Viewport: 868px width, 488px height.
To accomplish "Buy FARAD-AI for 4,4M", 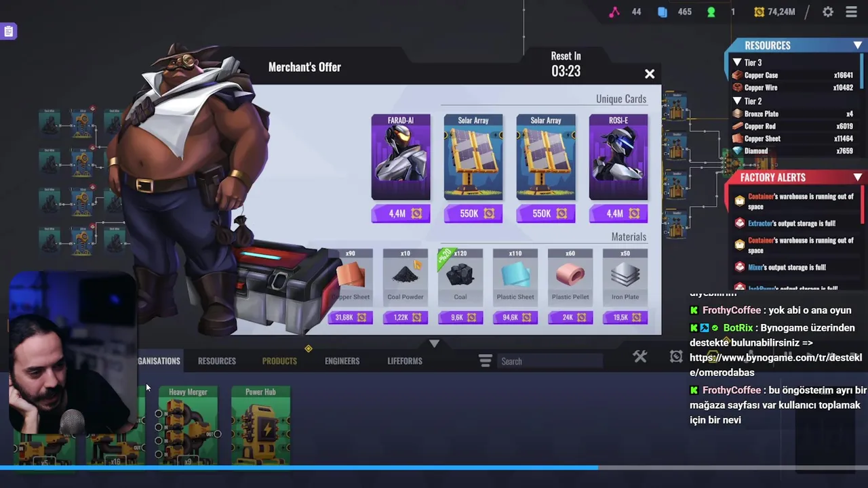I will (x=400, y=213).
